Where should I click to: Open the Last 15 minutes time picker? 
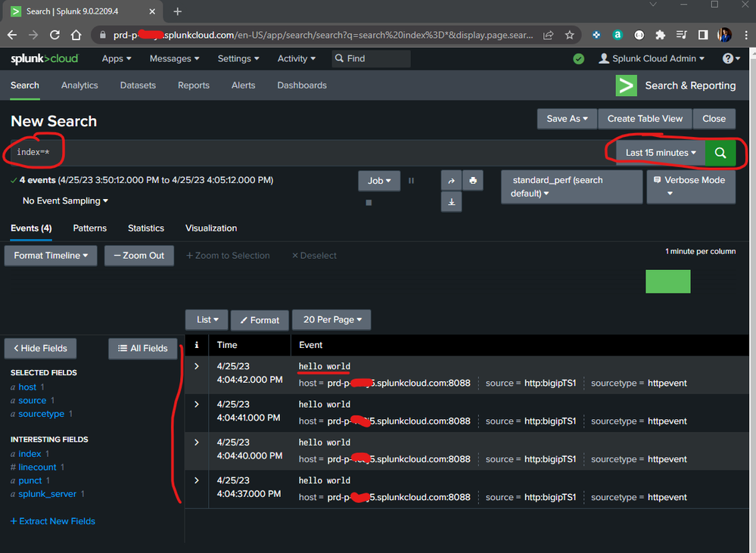(x=661, y=153)
